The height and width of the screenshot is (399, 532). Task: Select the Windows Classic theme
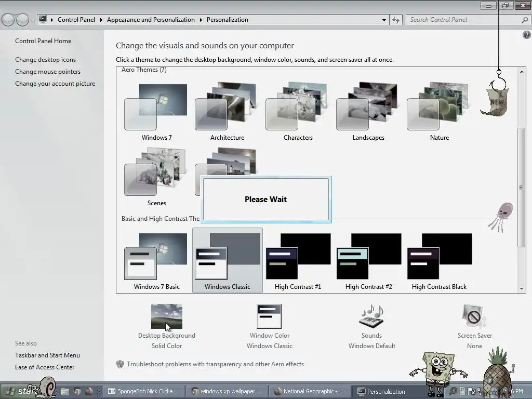pyautogui.click(x=227, y=261)
